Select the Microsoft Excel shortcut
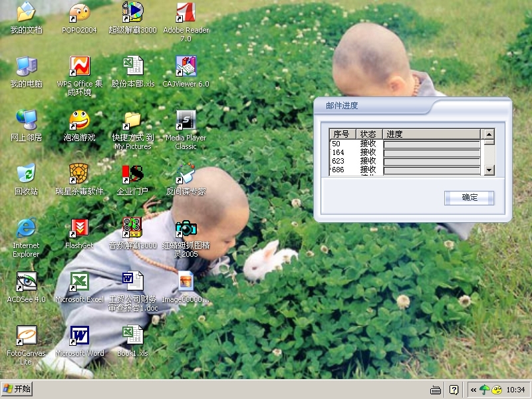The image size is (532, 399). coord(79,282)
